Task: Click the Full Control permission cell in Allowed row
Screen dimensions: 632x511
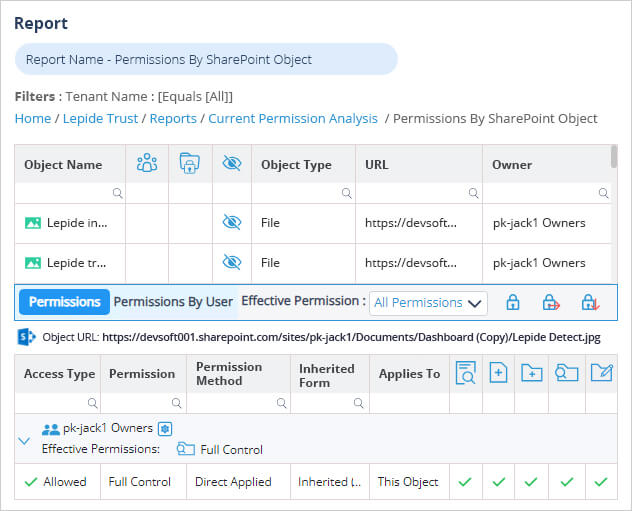Action: (143, 482)
